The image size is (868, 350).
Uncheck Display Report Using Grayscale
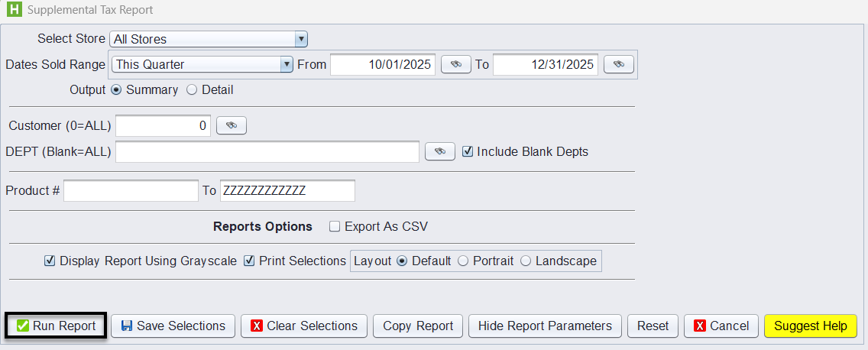[50, 261]
